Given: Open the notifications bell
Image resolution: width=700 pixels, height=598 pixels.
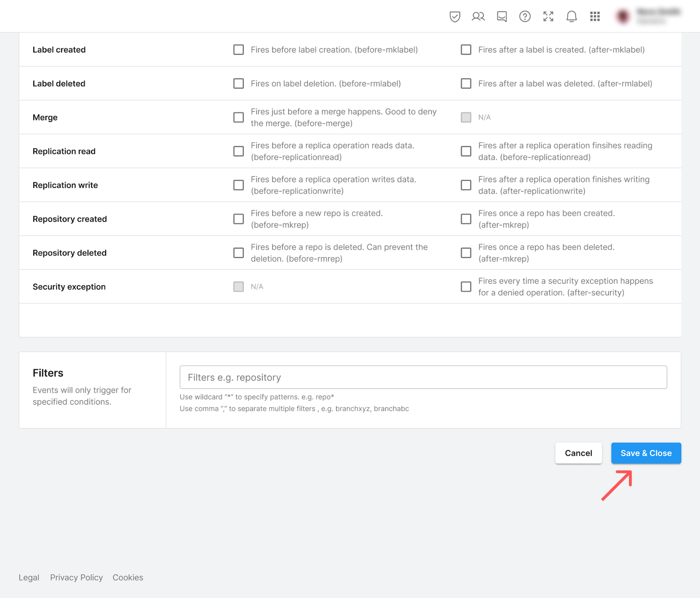Looking at the screenshot, I should (571, 17).
